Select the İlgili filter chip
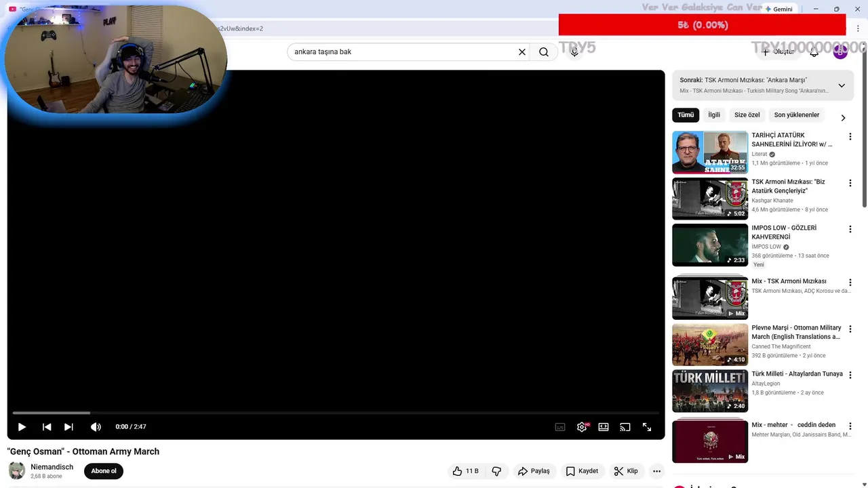Screen dimensions: 868x488 click(x=714, y=115)
